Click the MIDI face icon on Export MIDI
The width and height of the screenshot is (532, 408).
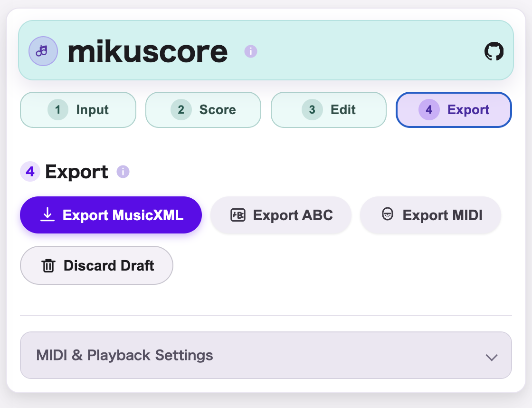click(388, 215)
